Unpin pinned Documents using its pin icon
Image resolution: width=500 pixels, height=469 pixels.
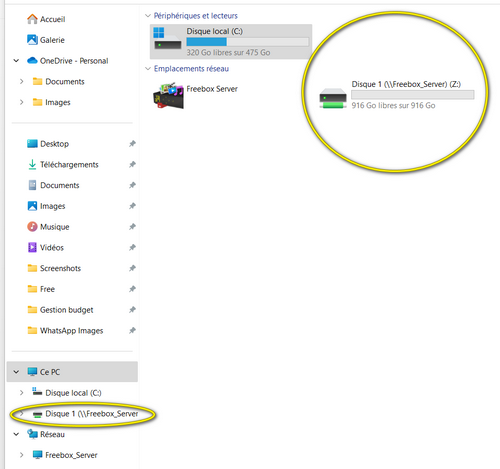132,185
